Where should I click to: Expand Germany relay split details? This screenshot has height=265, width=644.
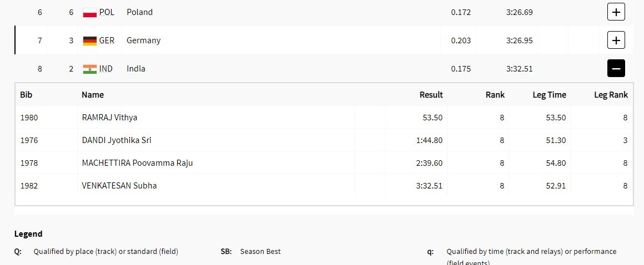click(616, 40)
